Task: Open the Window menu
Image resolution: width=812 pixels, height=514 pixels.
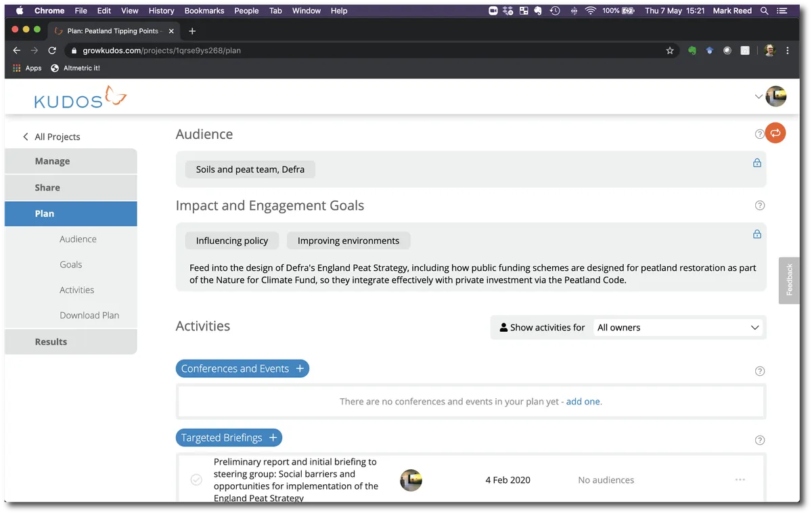Action: click(x=307, y=11)
